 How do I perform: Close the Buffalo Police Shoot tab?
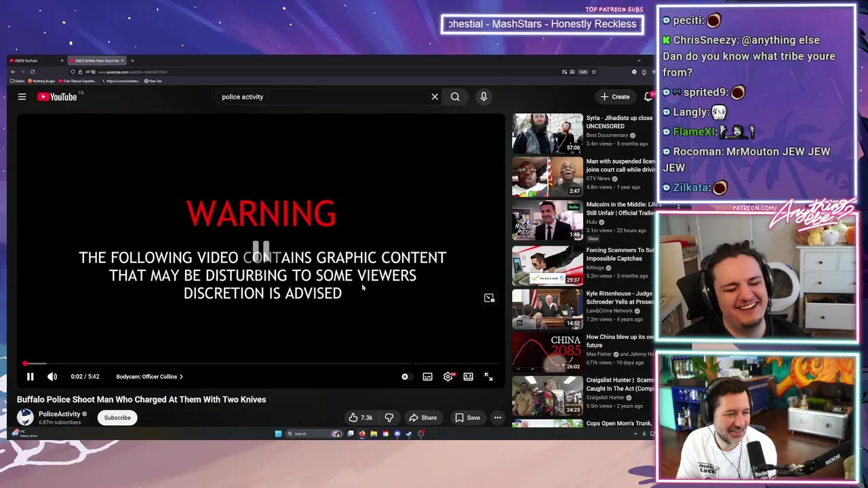click(122, 60)
